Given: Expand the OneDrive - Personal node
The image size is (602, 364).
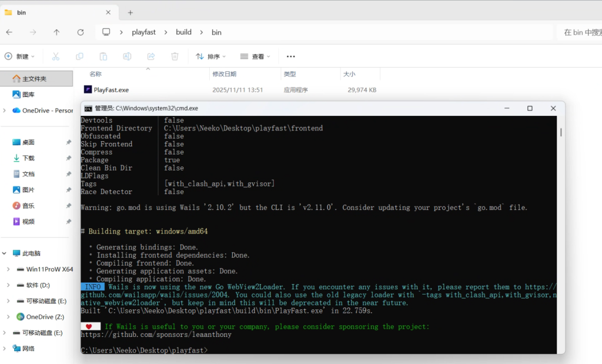Looking at the screenshot, I should (5, 111).
